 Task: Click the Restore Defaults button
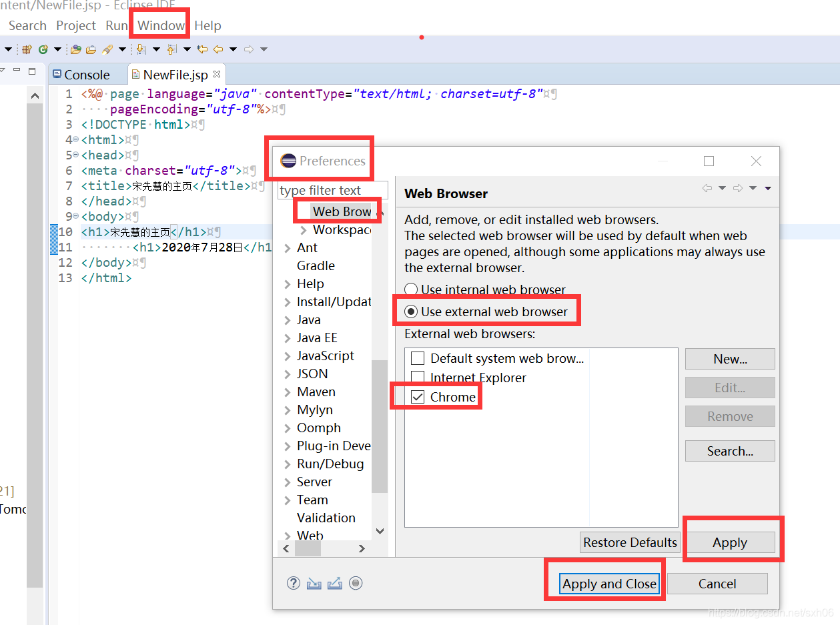[x=630, y=542]
